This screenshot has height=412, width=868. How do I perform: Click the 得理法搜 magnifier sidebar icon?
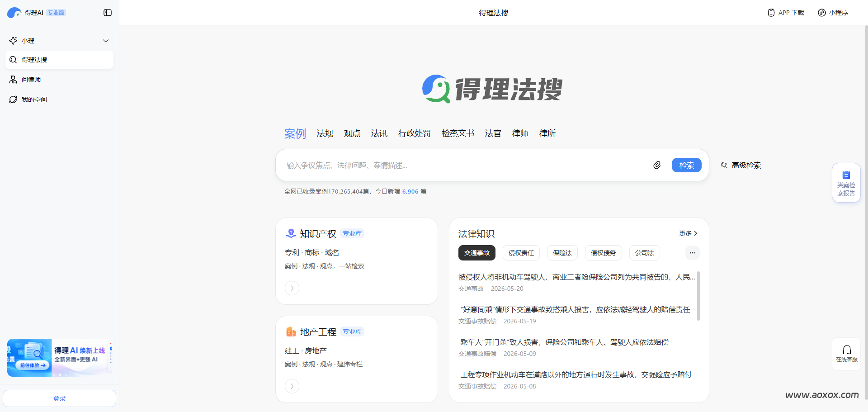coord(13,60)
